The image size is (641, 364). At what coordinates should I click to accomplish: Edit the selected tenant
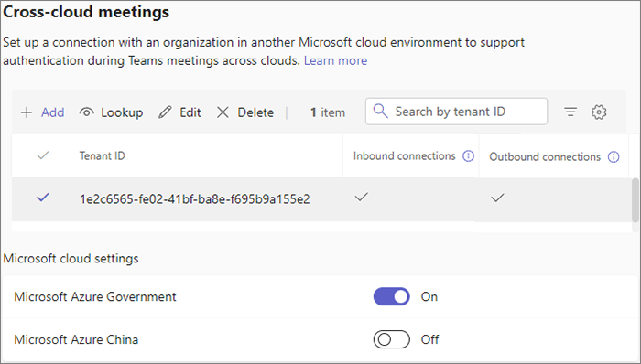(179, 112)
